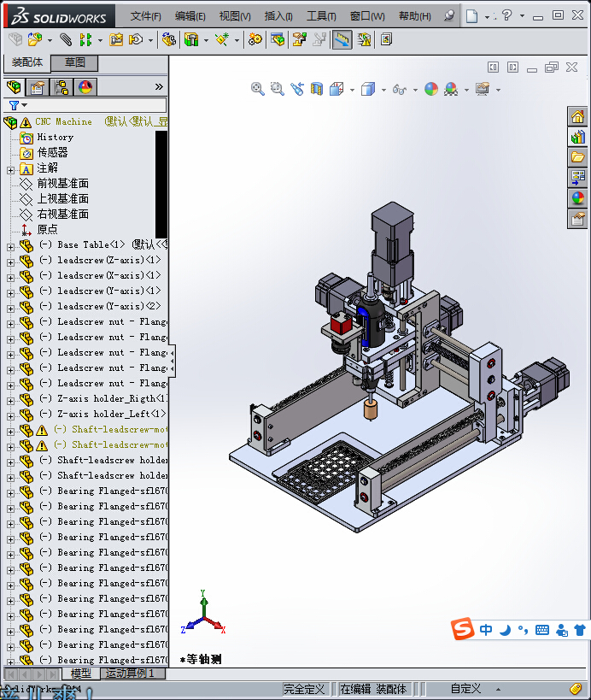
Task: Click the exploded view icon
Action: click(x=299, y=39)
